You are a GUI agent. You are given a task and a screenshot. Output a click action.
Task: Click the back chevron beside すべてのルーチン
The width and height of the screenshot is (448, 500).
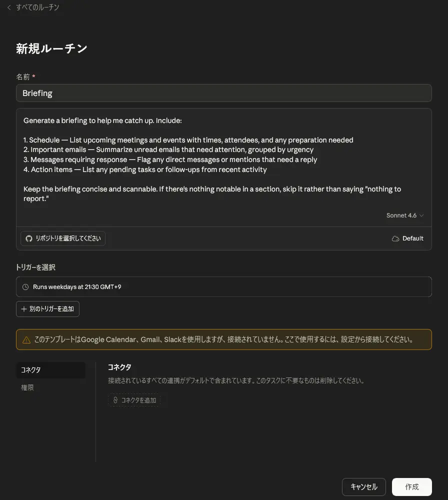coord(8,7)
